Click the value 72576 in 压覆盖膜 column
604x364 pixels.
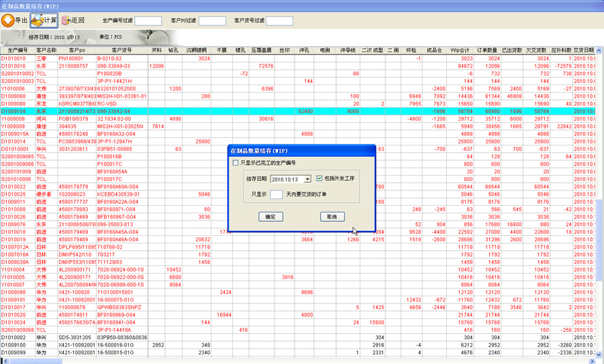coord(266,66)
